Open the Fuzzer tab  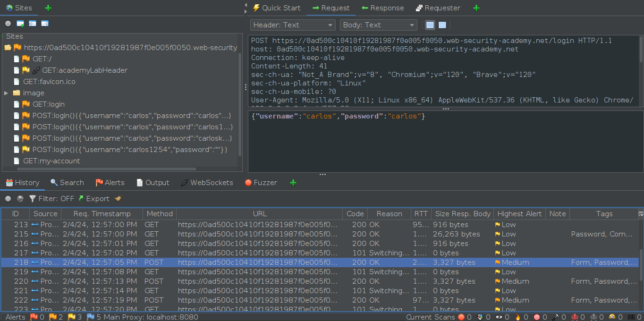pyautogui.click(x=261, y=183)
